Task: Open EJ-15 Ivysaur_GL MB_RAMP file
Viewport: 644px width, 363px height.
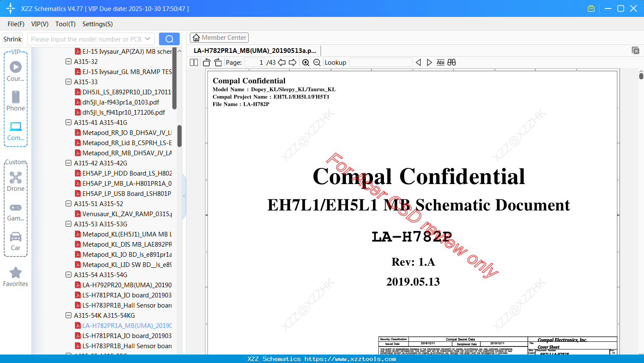Action: 123,71
